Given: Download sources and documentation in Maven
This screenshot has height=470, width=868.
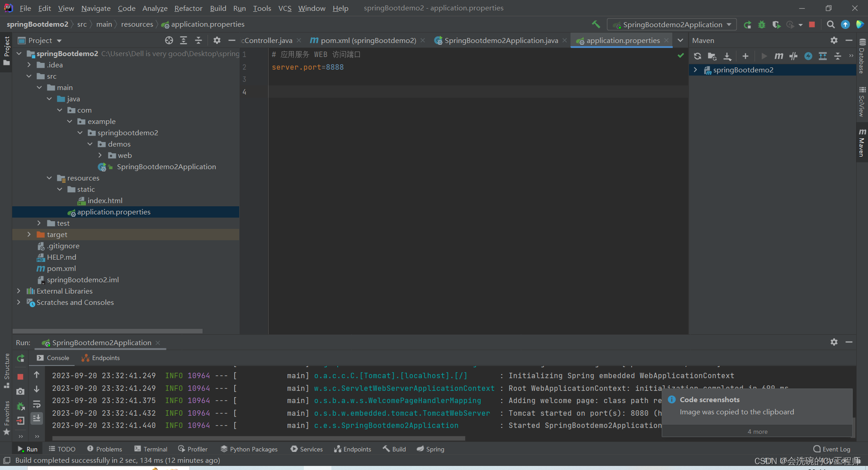Looking at the screenshot, I should (x=727, y=56).
